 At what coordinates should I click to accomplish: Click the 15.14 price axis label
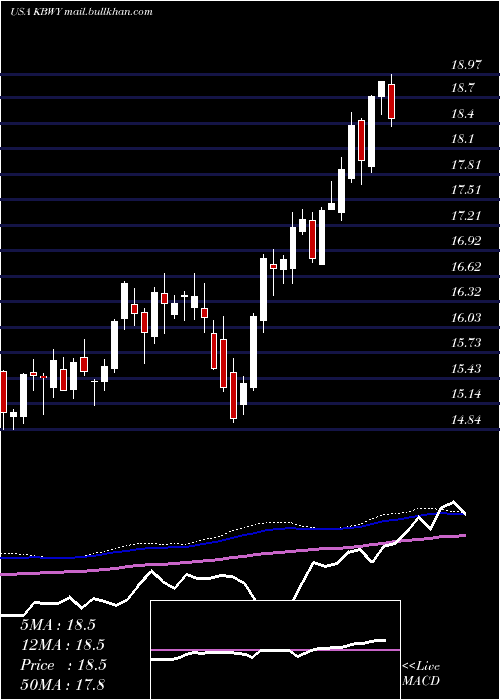(467, 394)
